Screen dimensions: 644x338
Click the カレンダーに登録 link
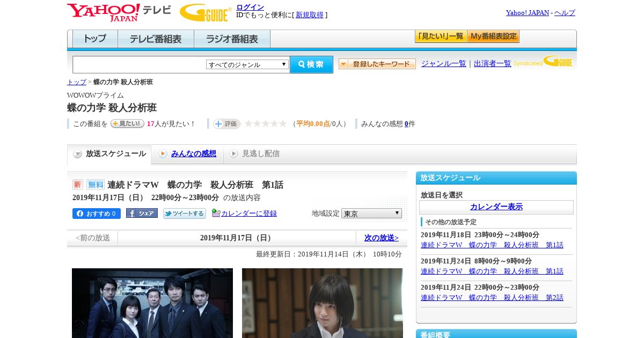249,214
